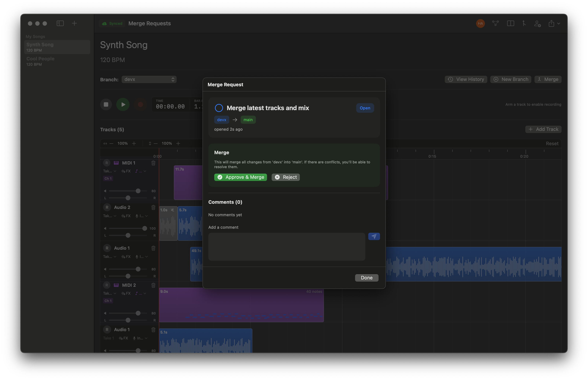This screenshot has width=588, height=380.
Task: Open FX on the Audio 2 track
Action: click(x=126, y=216)
